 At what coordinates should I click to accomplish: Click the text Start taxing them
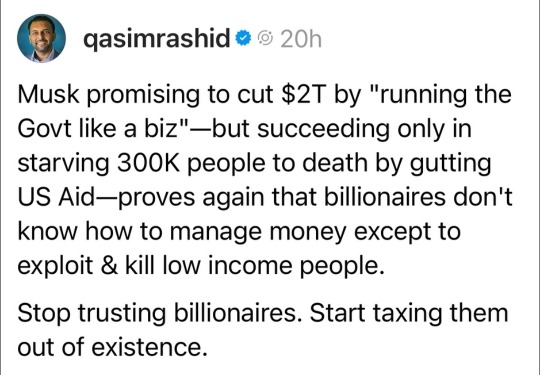tap(409, 313)
